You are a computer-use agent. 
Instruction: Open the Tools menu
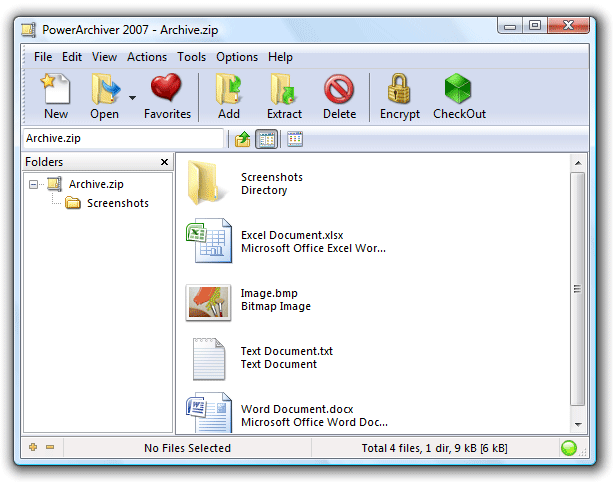(x=192, y=57)
